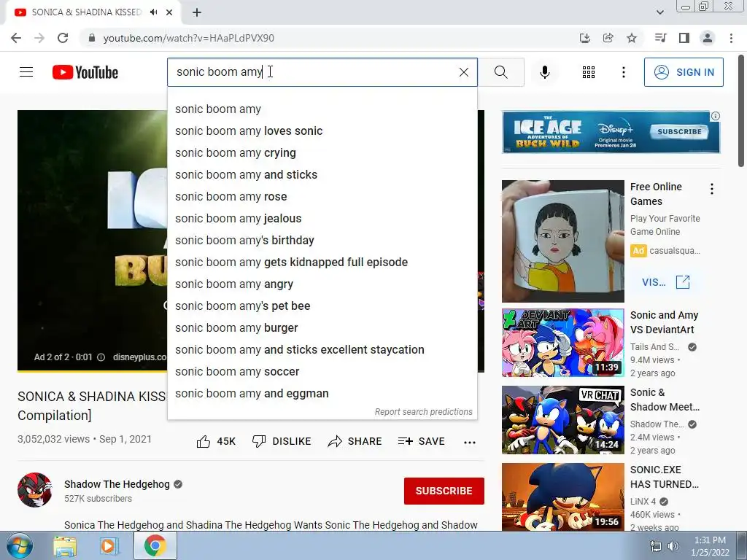Select suggestion 'sonic boom amy loves sonic'
Screen dimensions: 747x560
(322, 131)
